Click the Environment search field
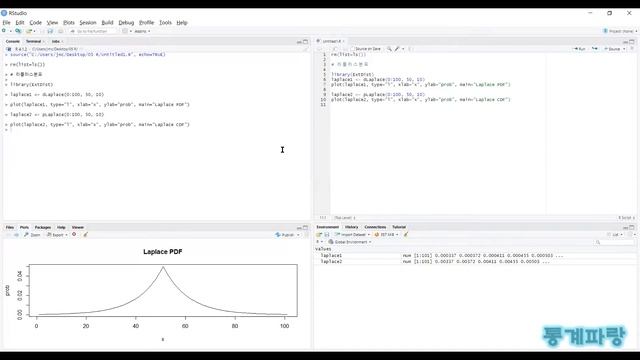 coord(614,242)
